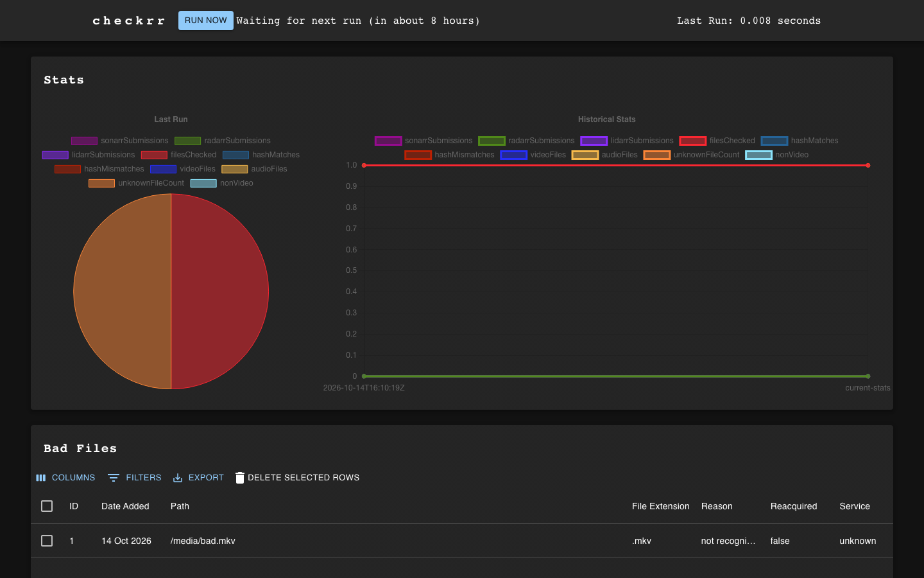Toggle sonarrSubmissions swatch in Last Run legend
This screenshot has height=578, width=924.
[84, 141]
